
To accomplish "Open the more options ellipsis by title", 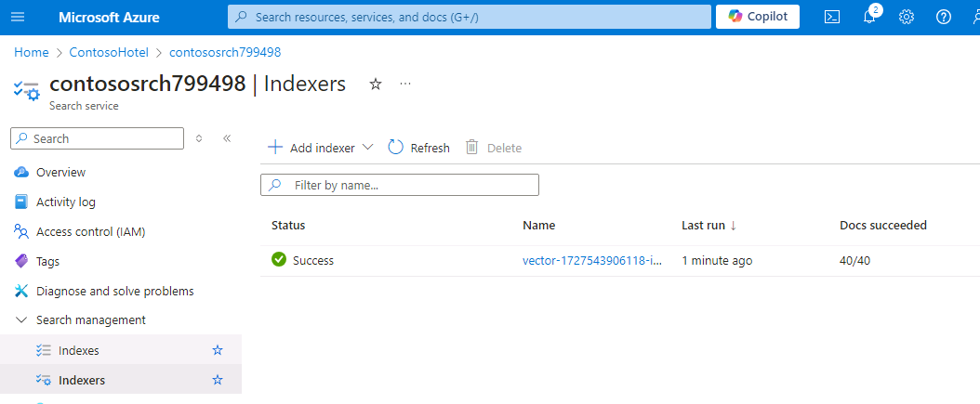I will tap(405, 84).
